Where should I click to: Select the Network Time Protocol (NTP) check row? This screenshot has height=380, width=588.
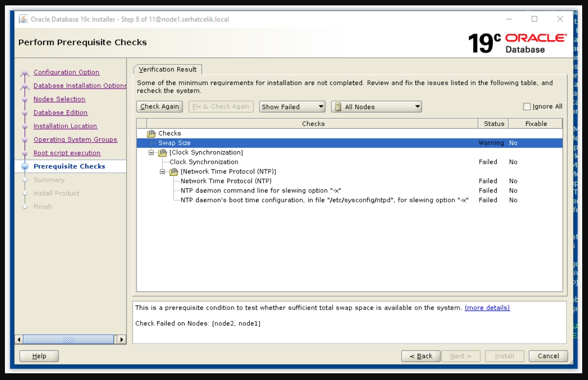(349, 181)
